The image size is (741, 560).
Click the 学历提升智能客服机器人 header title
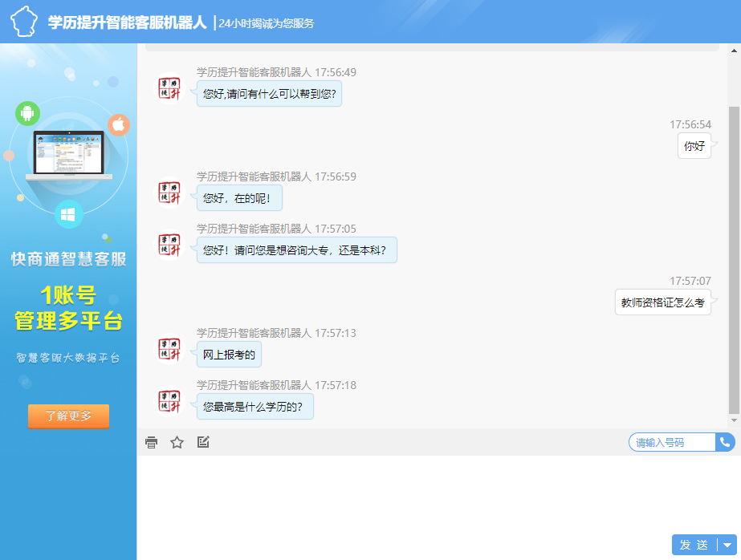[128, 22]
